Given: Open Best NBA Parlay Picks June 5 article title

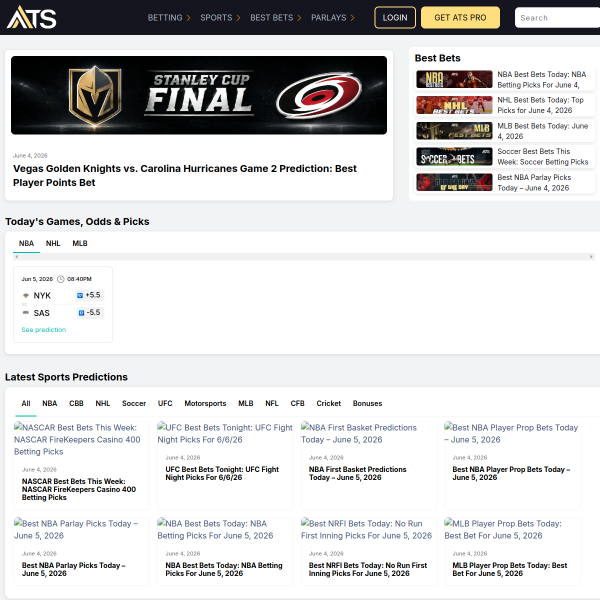Looking at the screenshot, I should 73,569.
